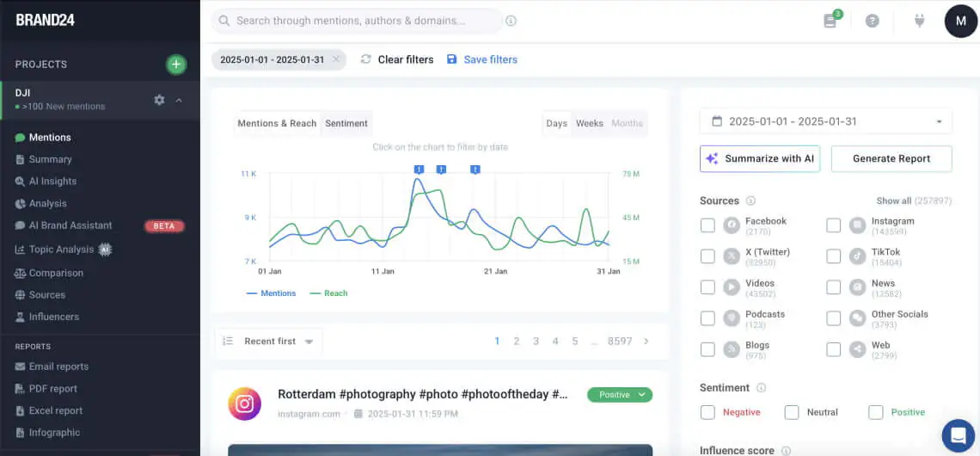The image size is (980, 456).
Task: Check the Blogs source checkbox
Action: (707, 349)
